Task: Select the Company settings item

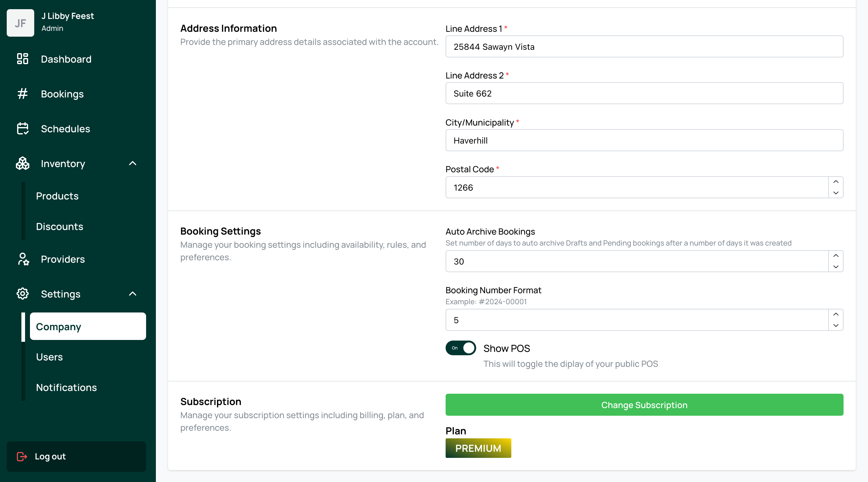Action: 88,326
